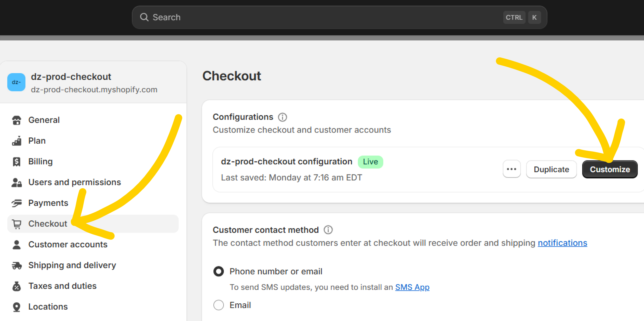The width and height of the screenshot is (644, 321).
Task: Open Billing settings
Action: (93, 162)
